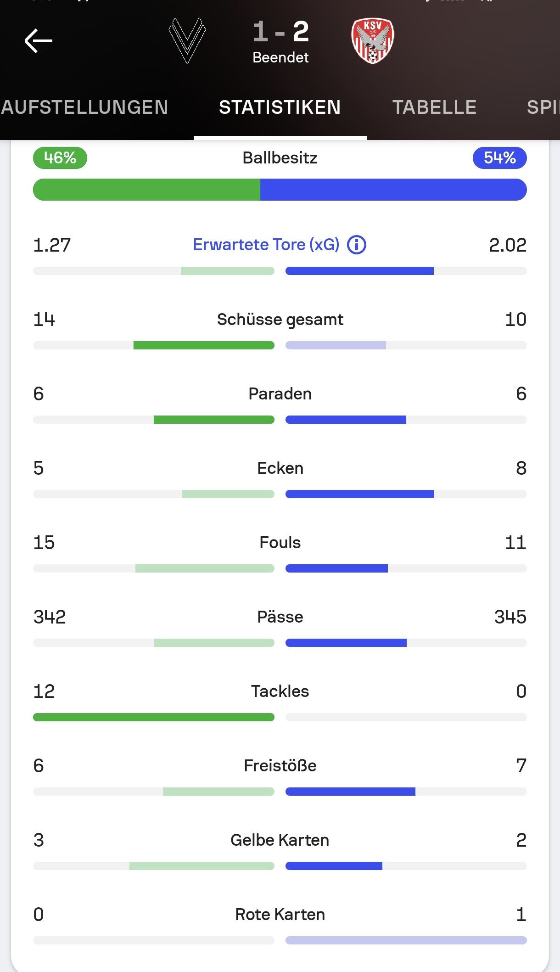
Task: Open the home team V logo
Action: pos(187,40)
